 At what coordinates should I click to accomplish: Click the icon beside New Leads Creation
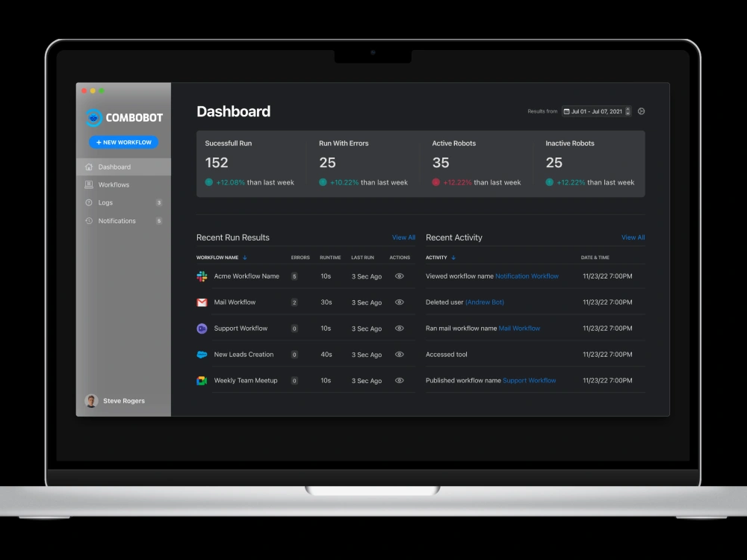[202, 355]
